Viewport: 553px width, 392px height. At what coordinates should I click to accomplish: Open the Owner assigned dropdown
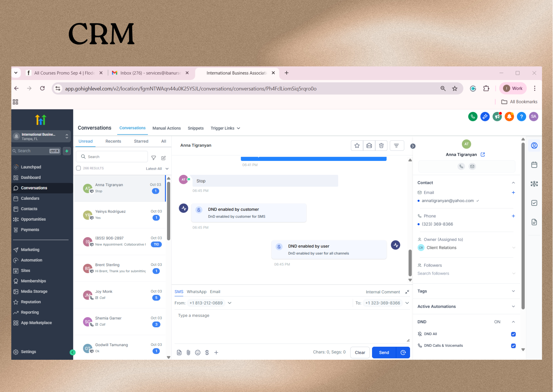click(x=466, y=248)
